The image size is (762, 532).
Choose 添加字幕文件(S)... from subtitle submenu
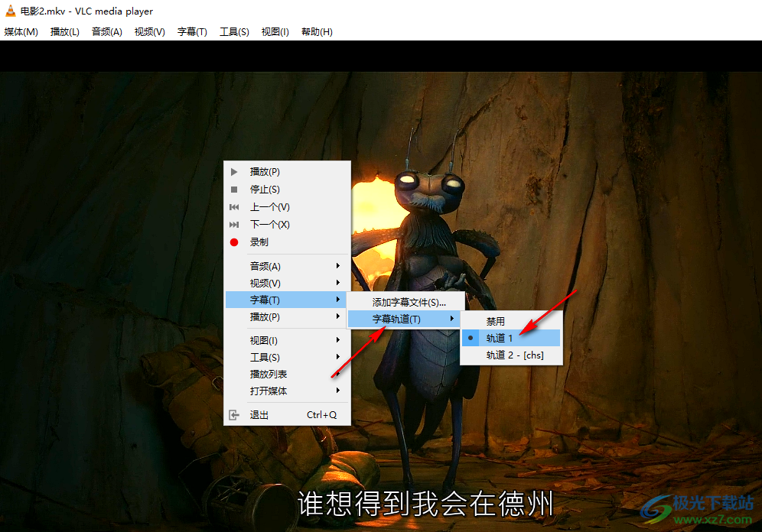405,303
